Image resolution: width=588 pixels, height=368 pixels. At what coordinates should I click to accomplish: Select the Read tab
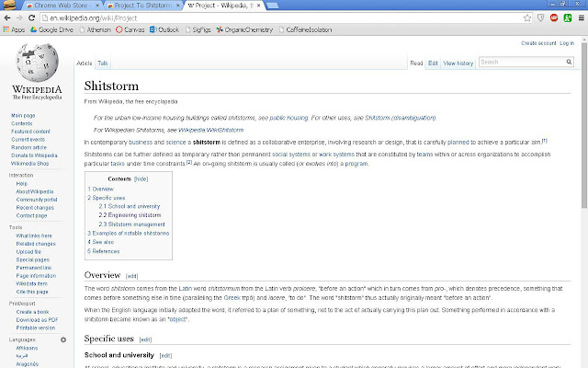(x=416, y=63)
